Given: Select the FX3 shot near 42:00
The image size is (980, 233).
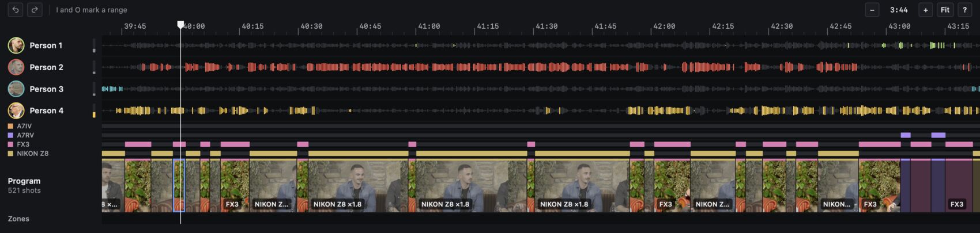Looking at the screenshot, I should tap(672, 185).
